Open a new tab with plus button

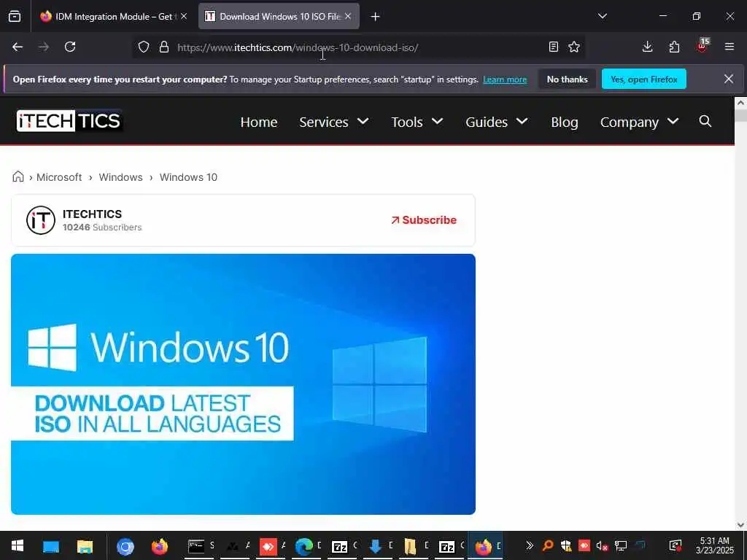click(375, 17)
